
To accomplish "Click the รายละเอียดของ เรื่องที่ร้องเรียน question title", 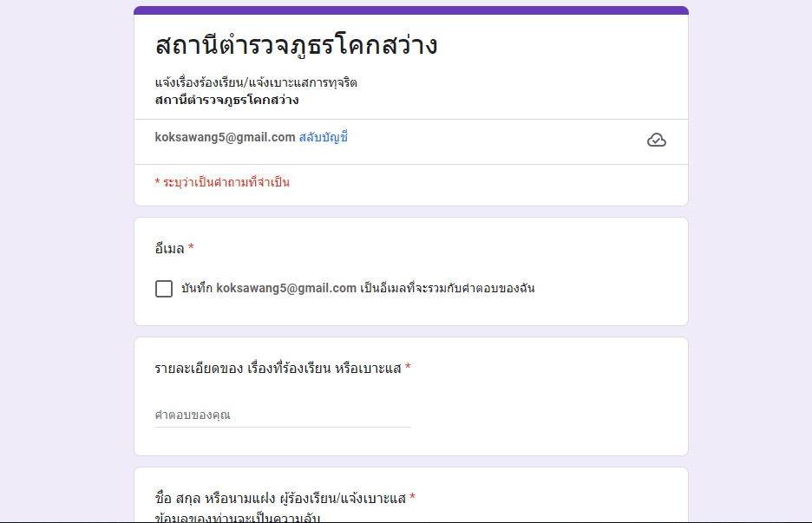I will tap(278, 368).
